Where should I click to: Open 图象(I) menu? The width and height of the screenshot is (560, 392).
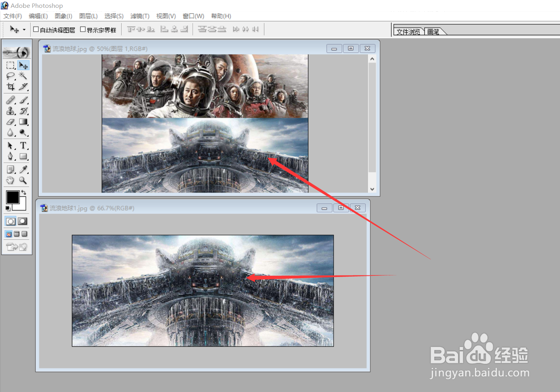coord(63,16)
